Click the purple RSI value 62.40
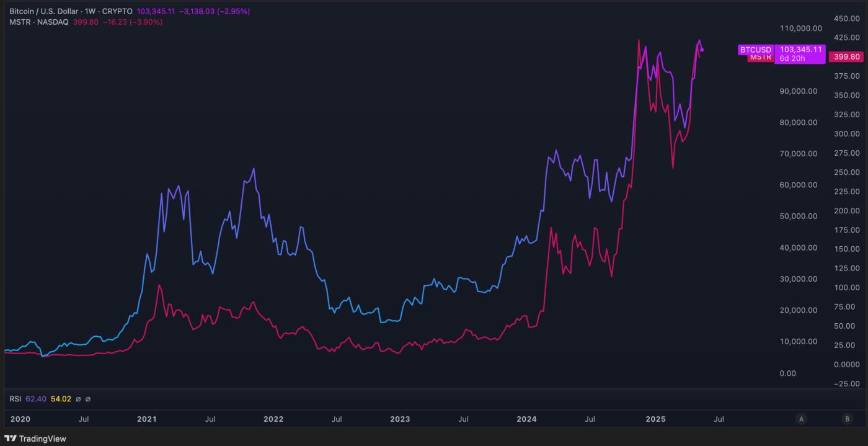 [36, 399]
